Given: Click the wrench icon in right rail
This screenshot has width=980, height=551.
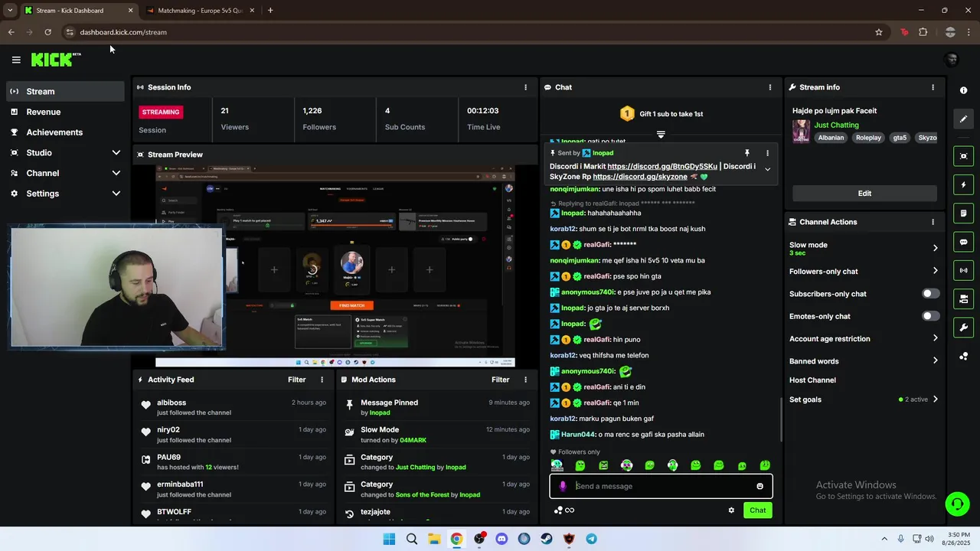Looking at the screenshot, I should [x=963, y=328].
